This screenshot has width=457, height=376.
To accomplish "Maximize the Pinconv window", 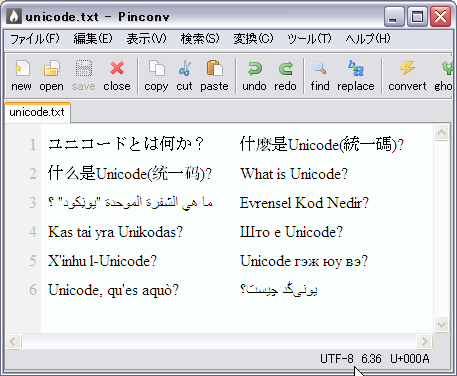I will (x=417, y=17).
